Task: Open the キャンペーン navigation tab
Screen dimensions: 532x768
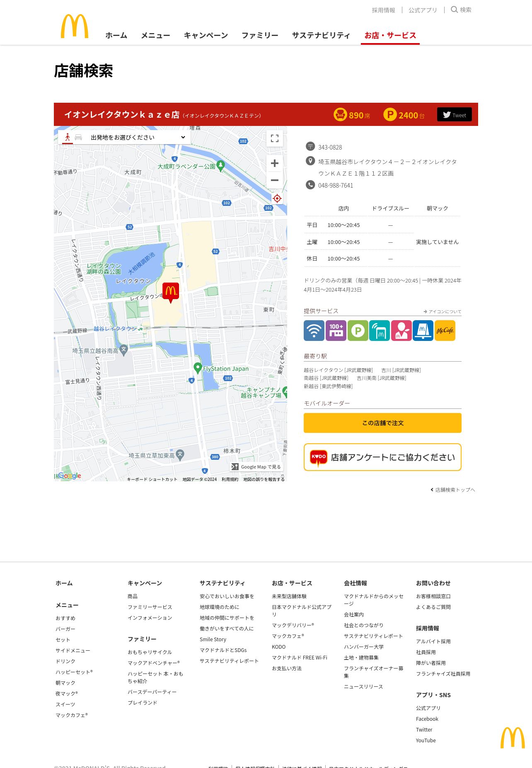Action: pyautogui.click(x=206, y=35)
